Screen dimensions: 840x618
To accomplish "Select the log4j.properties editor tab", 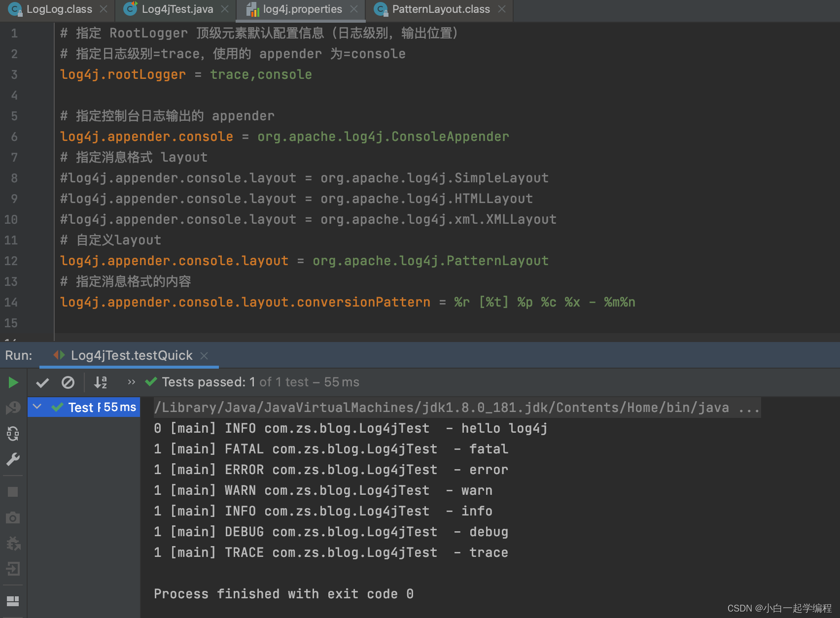I will (302, 9).
